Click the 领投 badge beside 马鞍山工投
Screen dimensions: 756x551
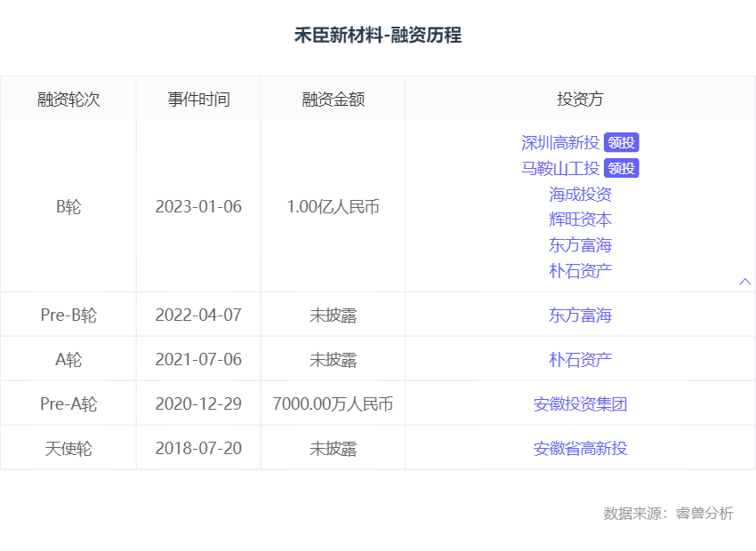click(x=622, y=169)
